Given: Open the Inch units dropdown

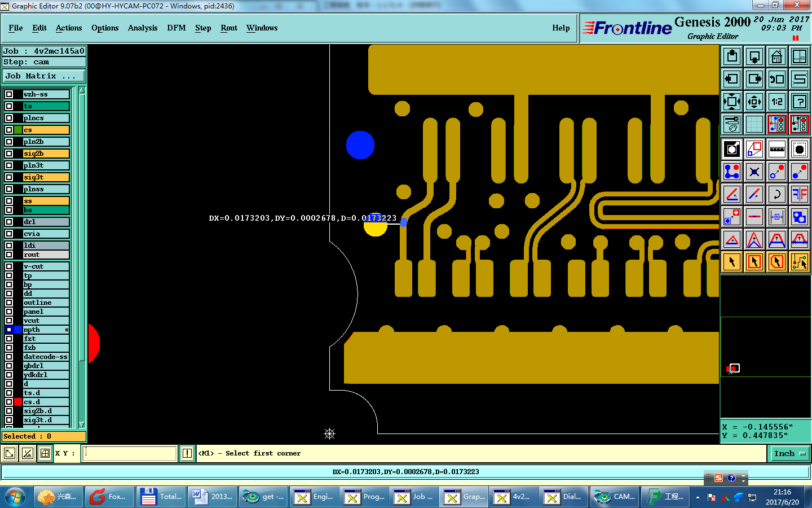Looking at the screenshot, I should [x=789, y=453].
